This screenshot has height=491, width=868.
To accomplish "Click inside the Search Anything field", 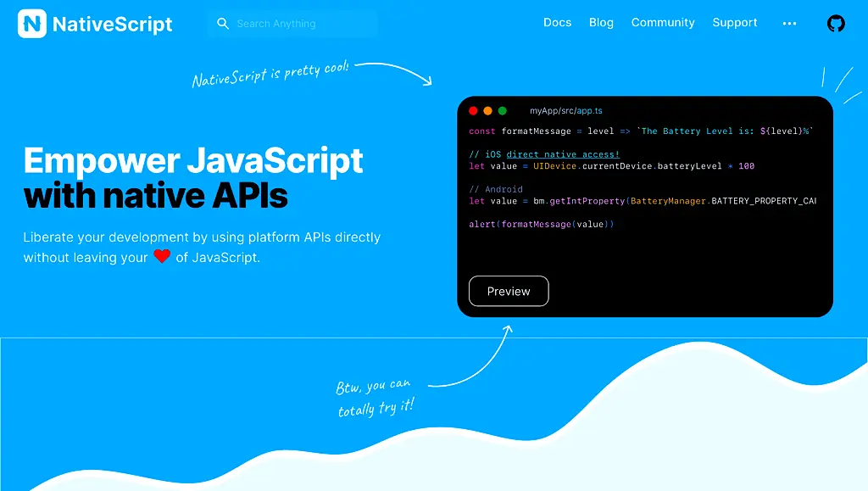I will pos(292,24).
